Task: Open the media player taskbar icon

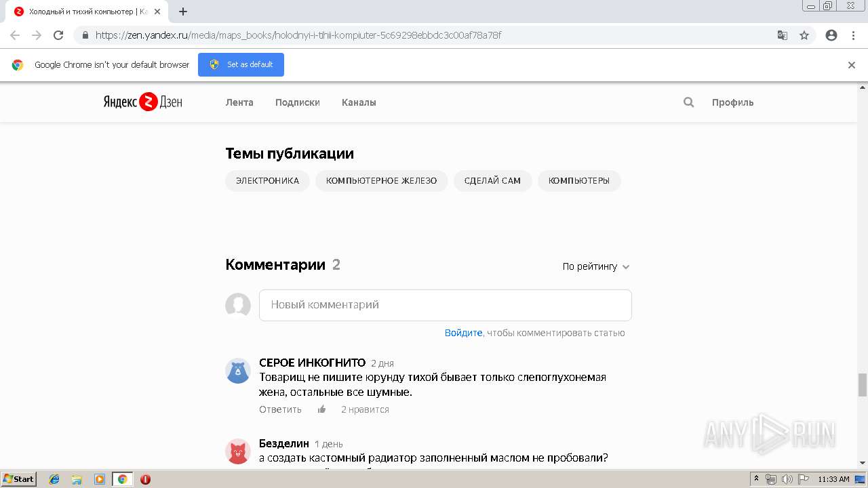Action: [x=100, y=479]
